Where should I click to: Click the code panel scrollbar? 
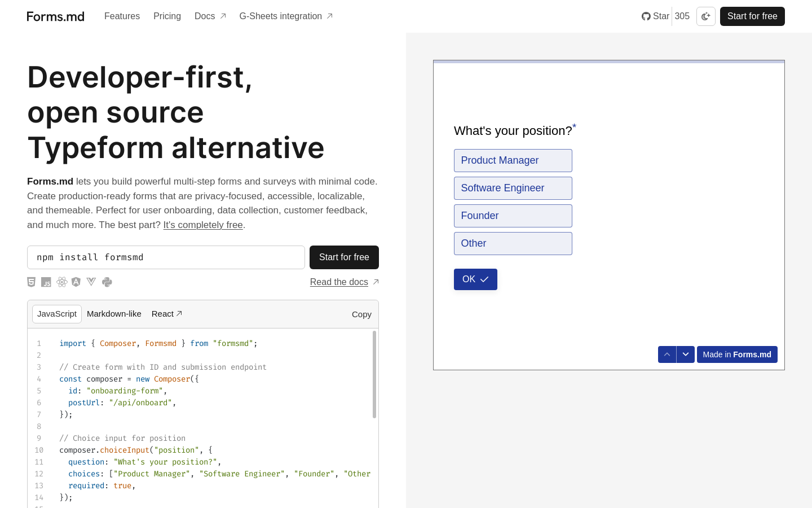pyautogui.click(x=374, y=375)
